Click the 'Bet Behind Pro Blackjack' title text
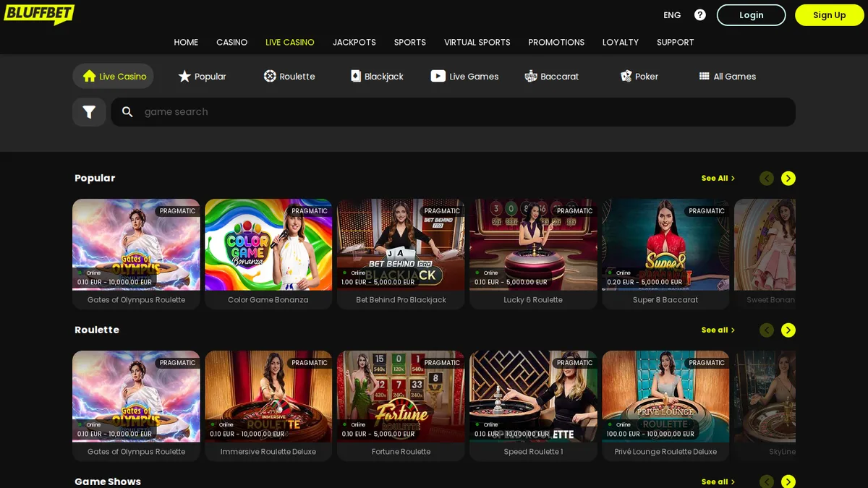Viewport: 868px width, 488px height. [x=401, y=300]
